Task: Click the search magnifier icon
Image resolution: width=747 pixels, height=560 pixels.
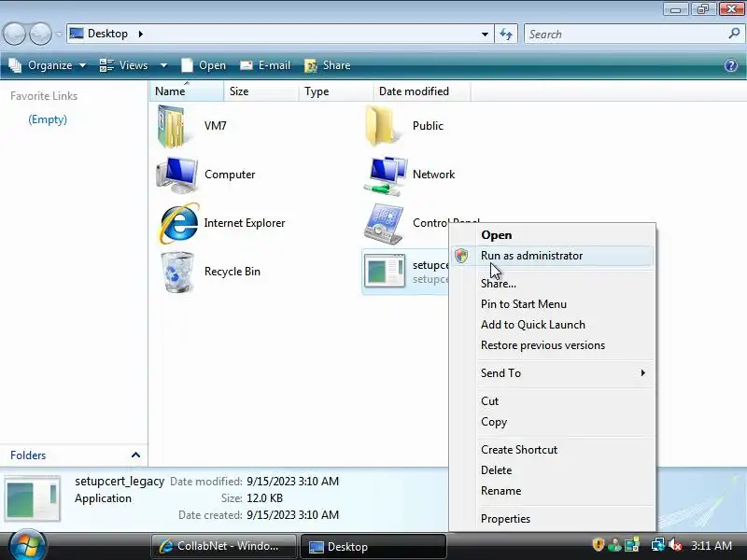Action: [x=734, y=34]
